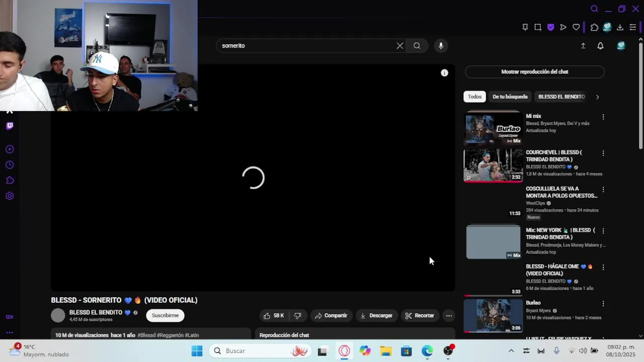Screen dimensions: 644x362
Task: Click the Compartir share button
Action: tap(331, 316)
